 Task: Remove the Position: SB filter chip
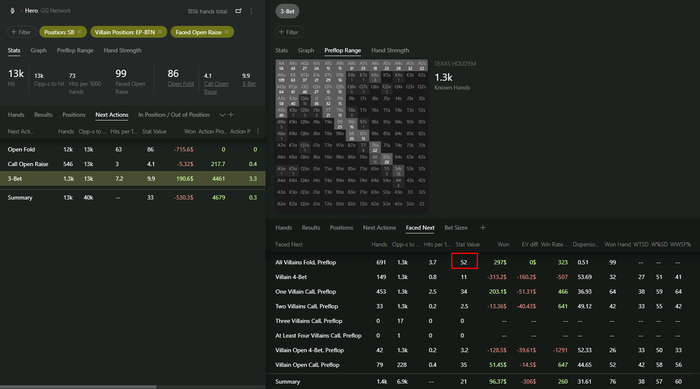[x=79, y=32]
